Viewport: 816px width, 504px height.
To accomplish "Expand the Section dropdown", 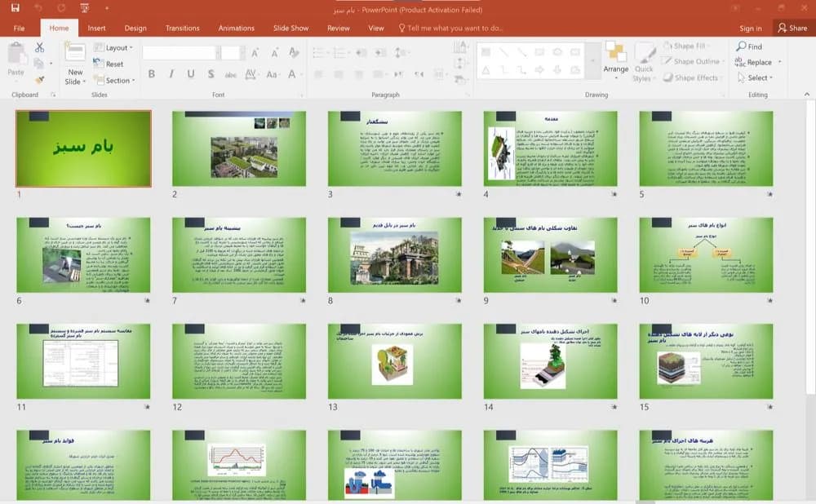I will click(114, 80).
